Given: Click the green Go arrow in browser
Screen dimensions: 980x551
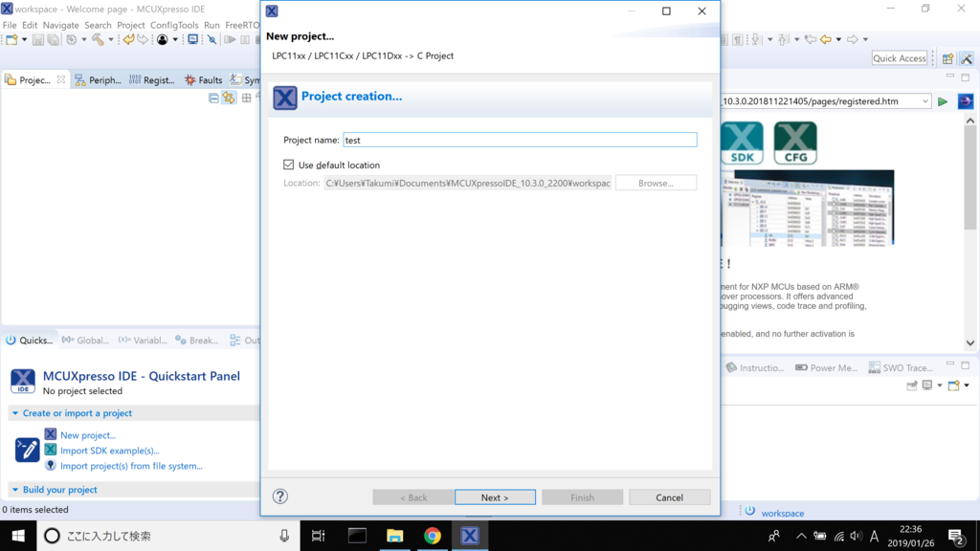Looking at the screenshot, I should click(x=943, y=101).
